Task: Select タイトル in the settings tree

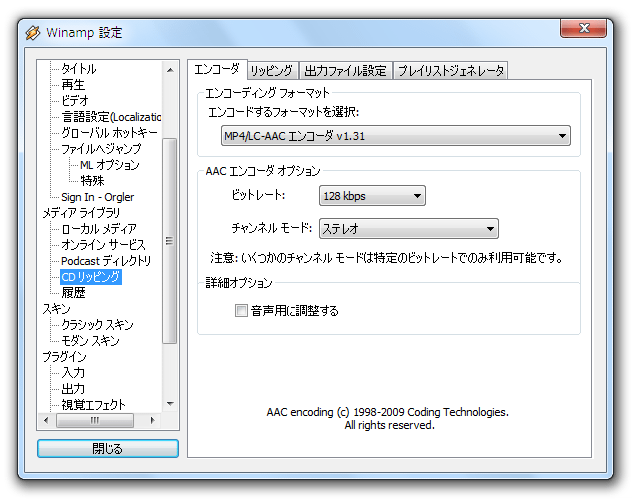Action: (79, 69)
